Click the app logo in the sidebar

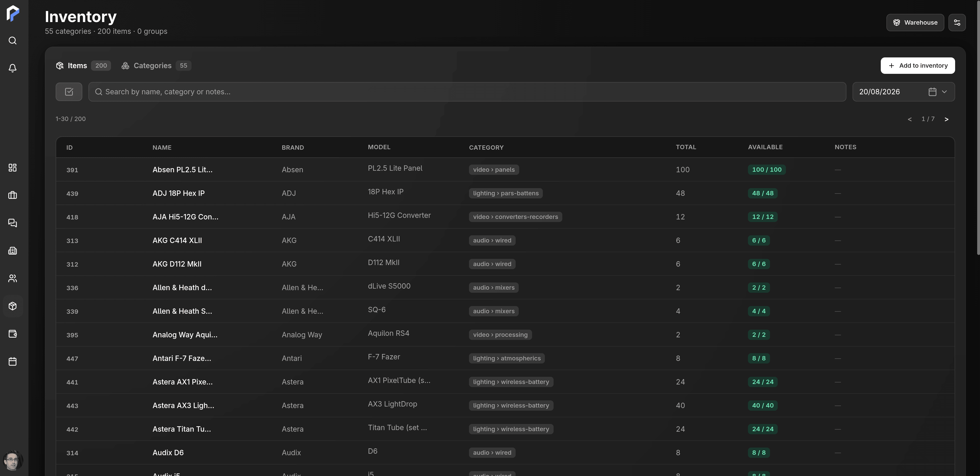pyautogui.click(x=13, y=13)
